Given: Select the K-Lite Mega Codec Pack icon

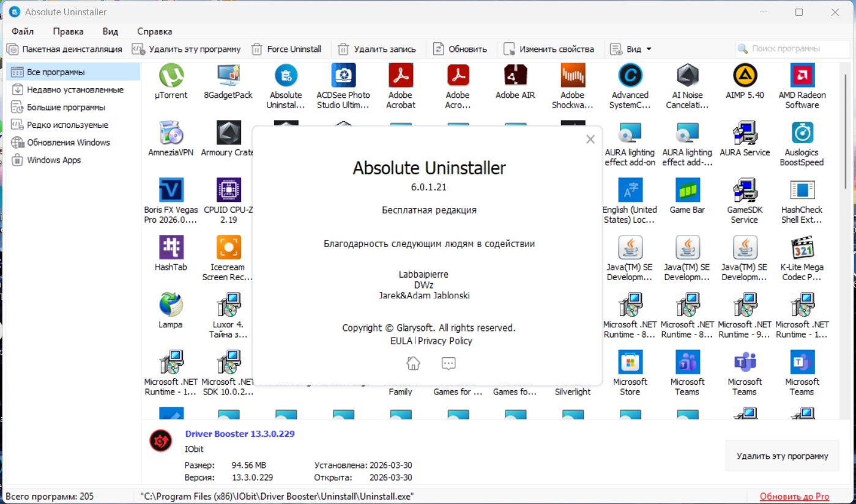Looking at the screenshot, I should (x=802, y=248).
